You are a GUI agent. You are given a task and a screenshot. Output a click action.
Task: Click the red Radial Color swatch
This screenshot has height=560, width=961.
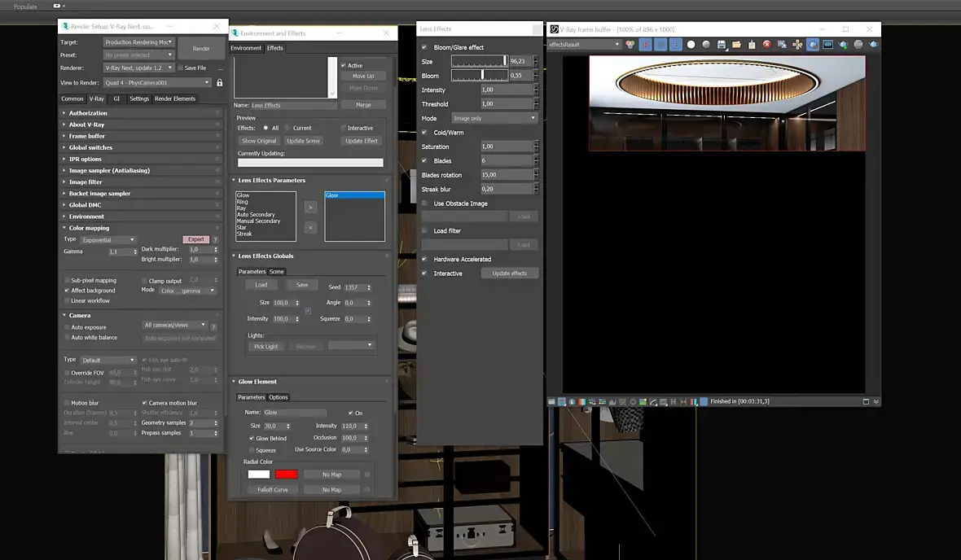pyautogui.click(x=286, y=475)
